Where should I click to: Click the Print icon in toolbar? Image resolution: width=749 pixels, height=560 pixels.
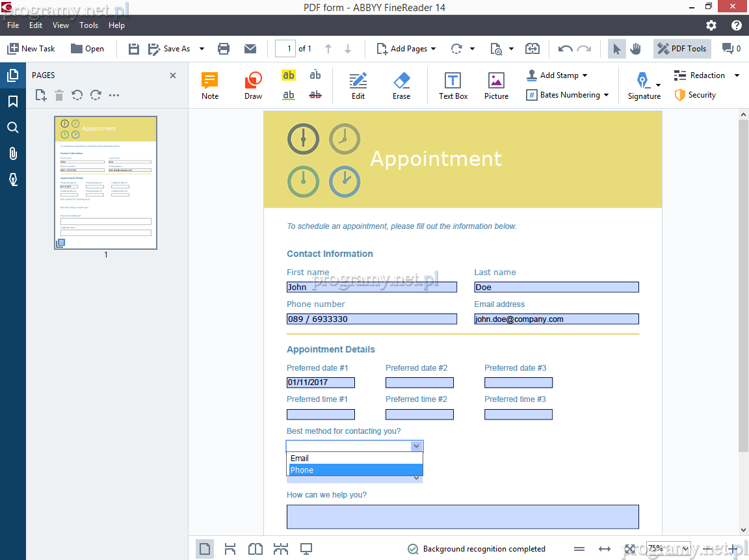[224, 49]
